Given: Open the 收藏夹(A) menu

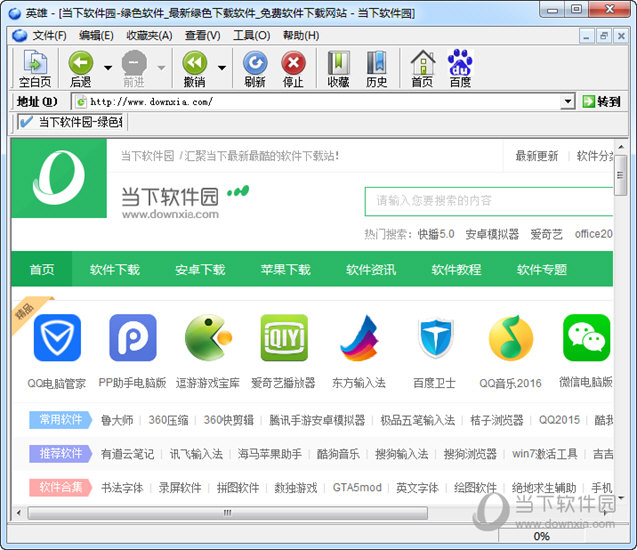Looking at the screenshot, I should click(x=149, y=36).
